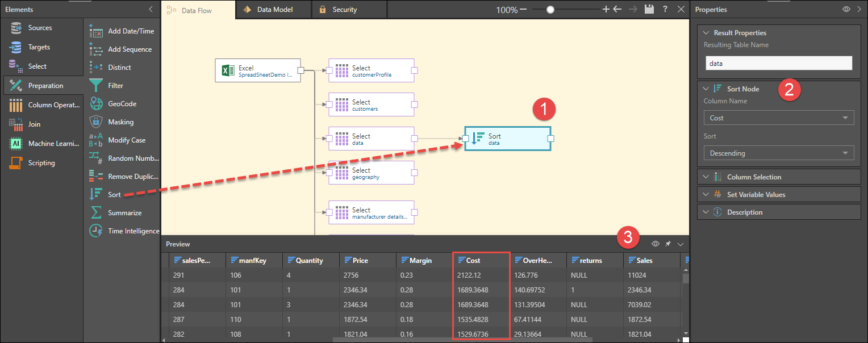Switch to the Data Model tab

tap(273, 10)
